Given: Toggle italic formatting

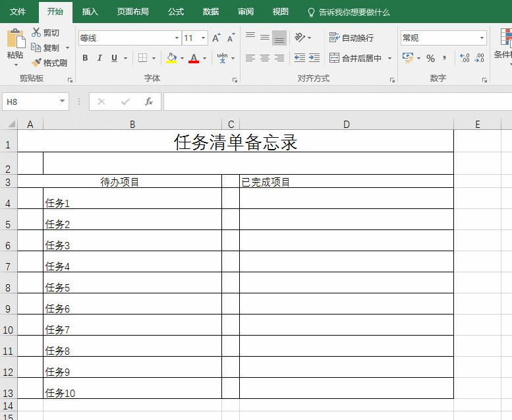Looking at the screenshot, I should pos(100,58).
